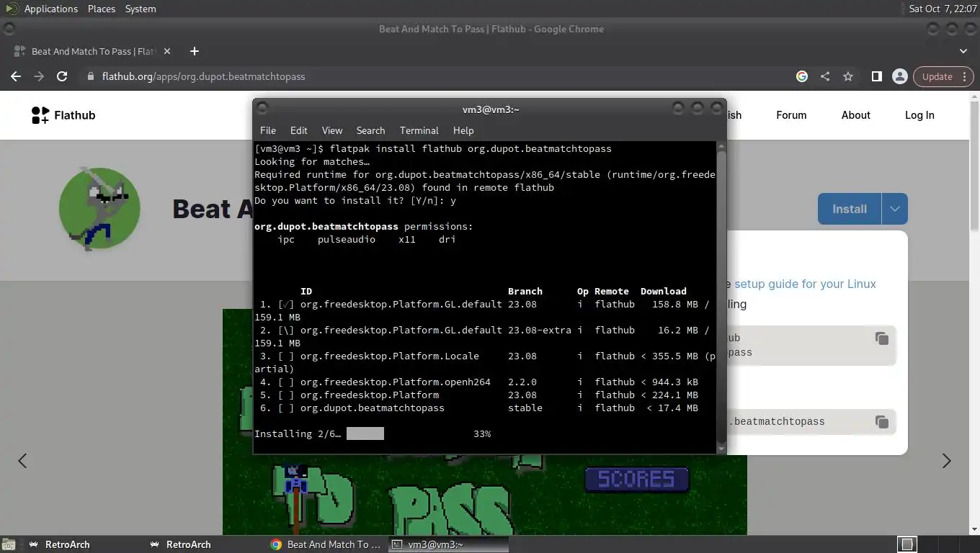Screen dimensions: 980x553
Task: Copy the flatpak install command
Action: [x=881, y=338]
